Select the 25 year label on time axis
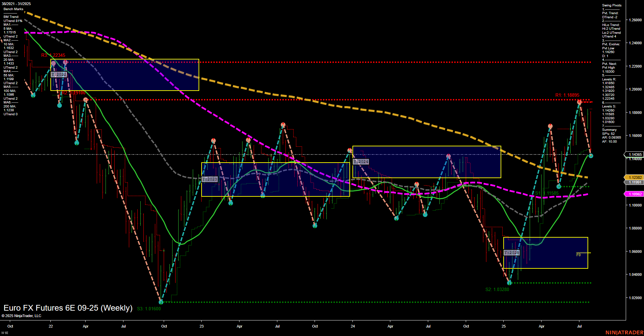Screen dimensions: 644x336 click(x=504, y=326)
